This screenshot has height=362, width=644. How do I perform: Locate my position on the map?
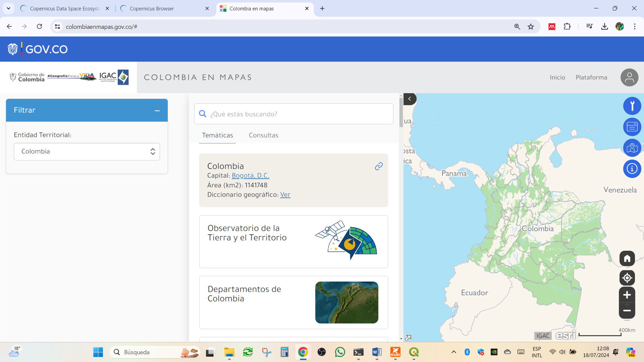pos(627,278)
